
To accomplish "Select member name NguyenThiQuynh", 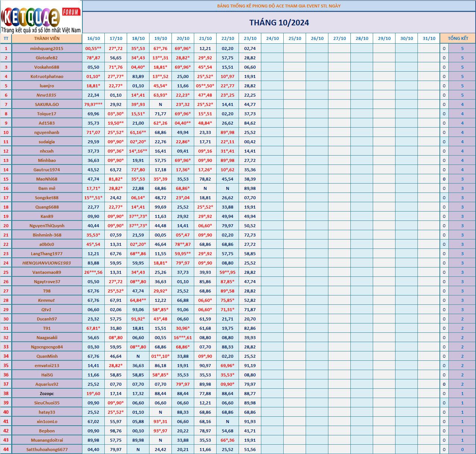I will point(47,226).
